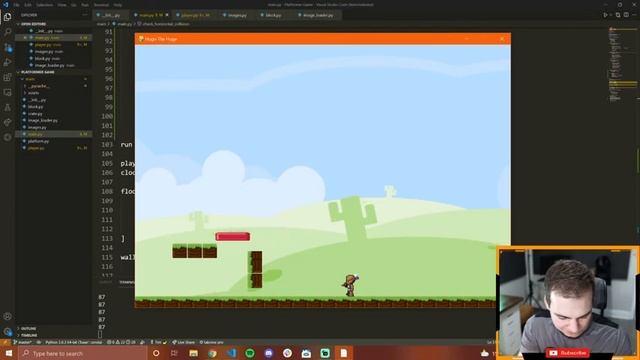The height and width of the screenshot is (360, 640).
Task: Click the Run Python File play icon
Action: [x=605, y=15]
